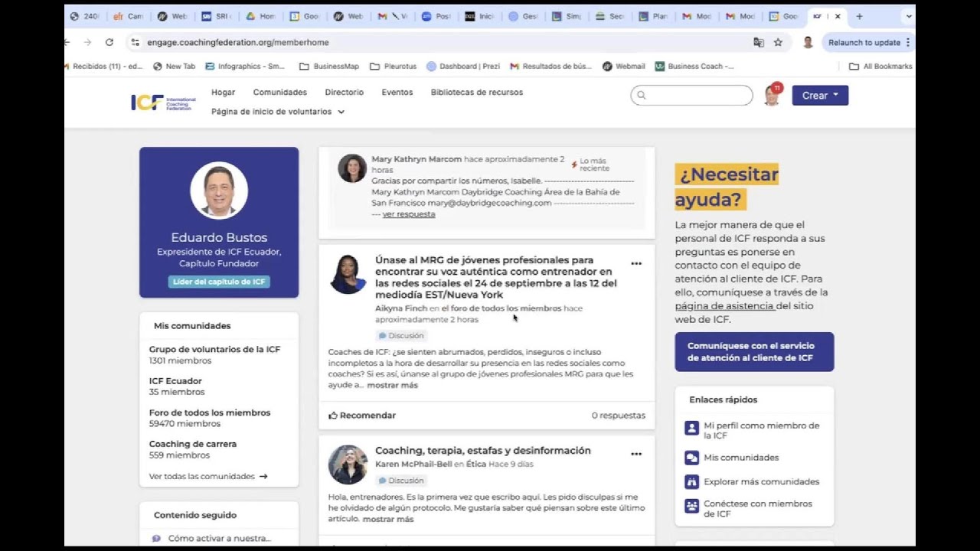
Task: Open the Crear dropdown button
Action: point(820,96)
